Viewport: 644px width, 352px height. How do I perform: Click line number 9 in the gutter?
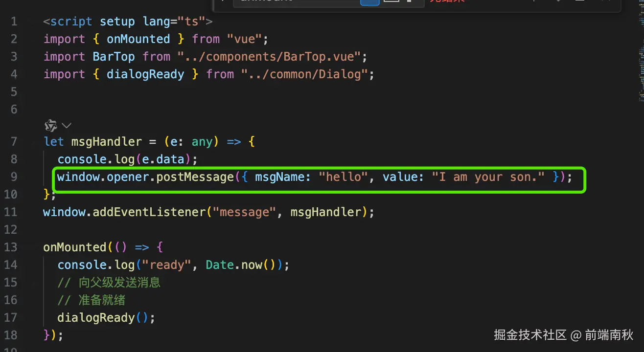(14, 176)
